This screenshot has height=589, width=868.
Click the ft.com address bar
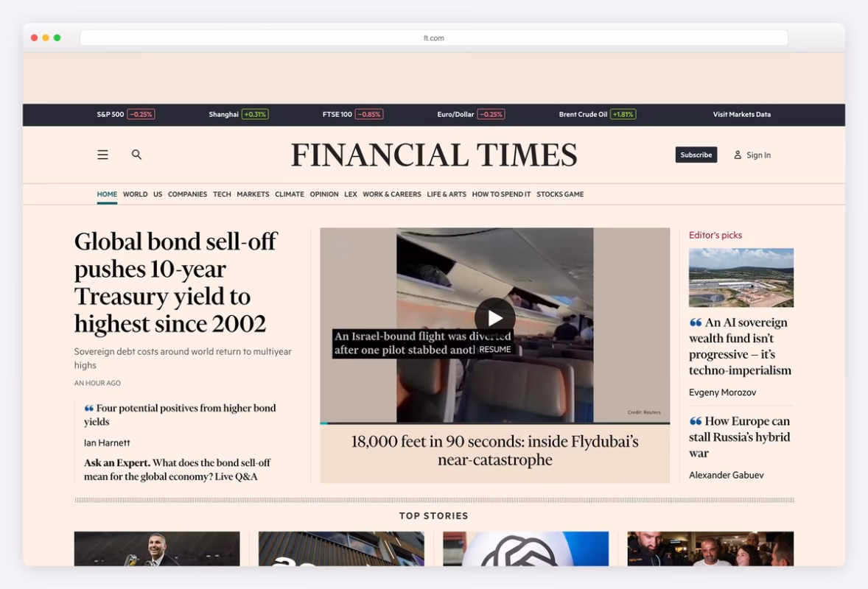coord(433,38)
